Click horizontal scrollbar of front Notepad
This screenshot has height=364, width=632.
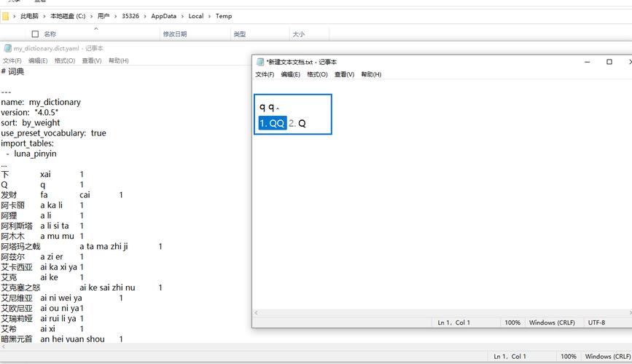tap(442, 313)
